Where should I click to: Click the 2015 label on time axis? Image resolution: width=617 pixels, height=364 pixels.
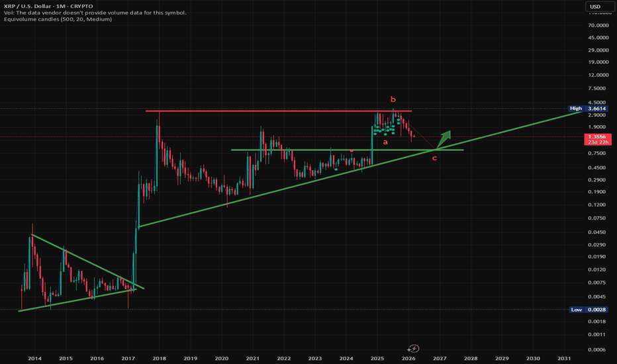[66, 358]
